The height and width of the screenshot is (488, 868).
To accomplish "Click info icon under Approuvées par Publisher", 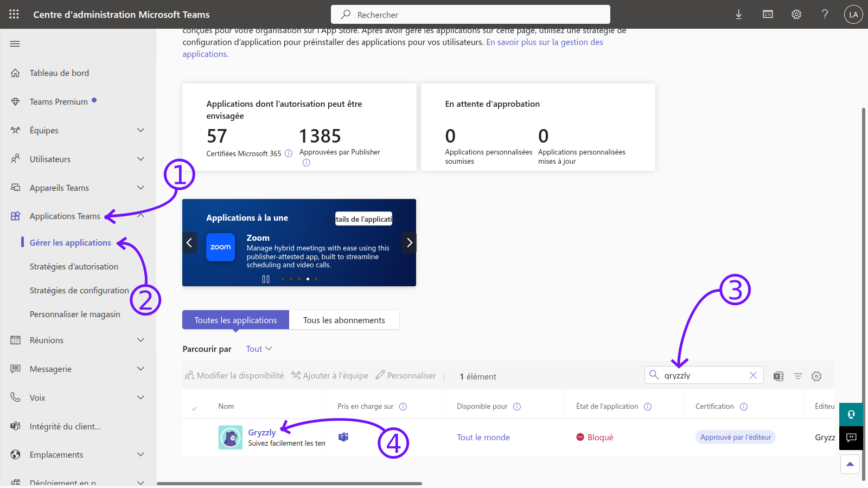I will (x=307, y=163).
